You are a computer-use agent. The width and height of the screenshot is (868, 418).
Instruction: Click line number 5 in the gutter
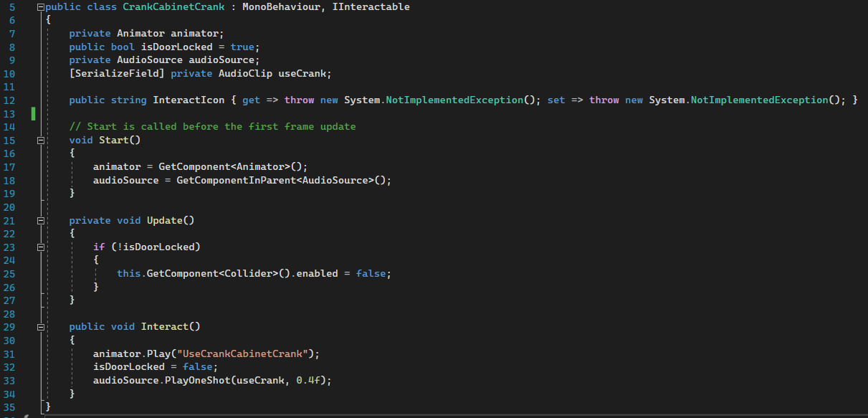pos(12,7)
